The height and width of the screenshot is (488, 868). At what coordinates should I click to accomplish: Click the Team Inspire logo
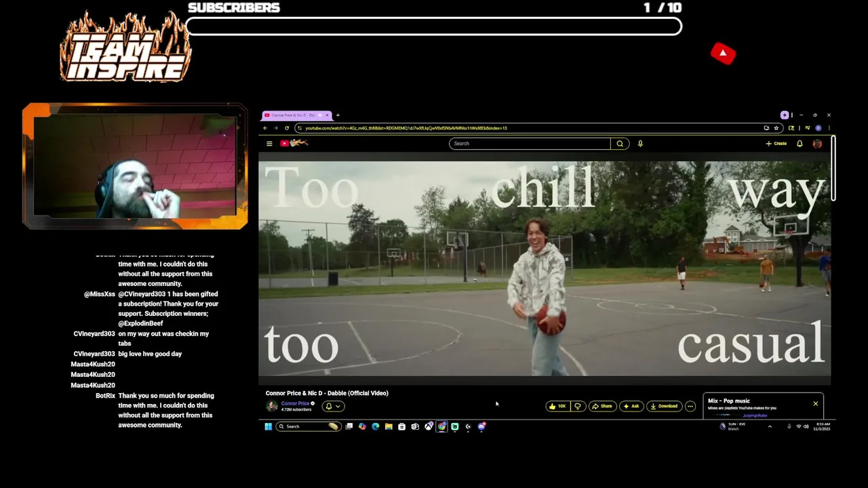[125, 47]
